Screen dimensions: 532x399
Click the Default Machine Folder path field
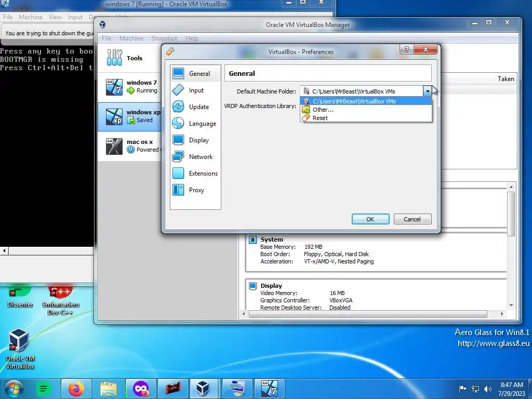click(362, 91)
